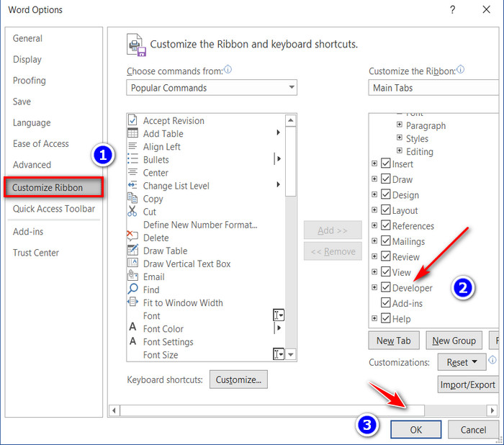Viewport: 504px width, 445px height.
Task: Toggle the Review tab checkbox
Action: (385, 256)
